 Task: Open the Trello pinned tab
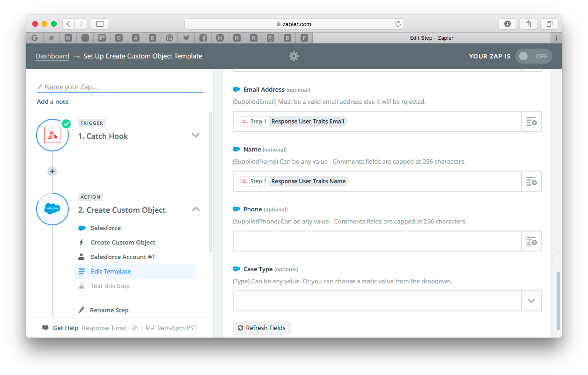102,38
